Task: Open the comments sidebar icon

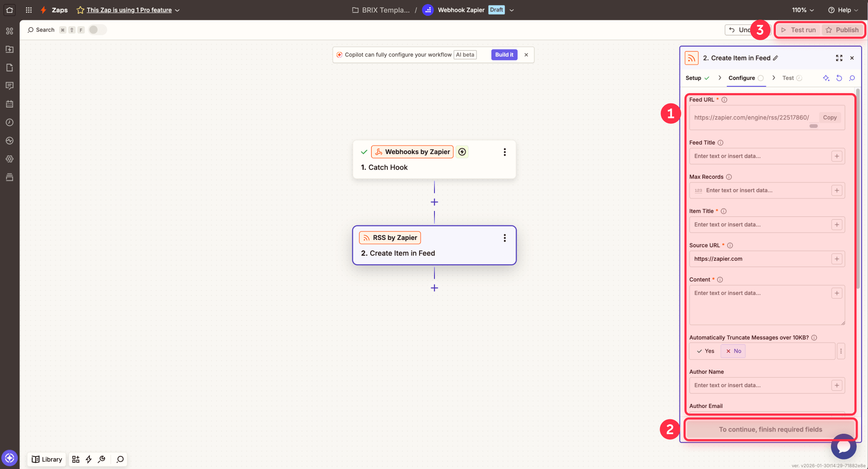Action: pyautogui.click(x=9, y=86)
